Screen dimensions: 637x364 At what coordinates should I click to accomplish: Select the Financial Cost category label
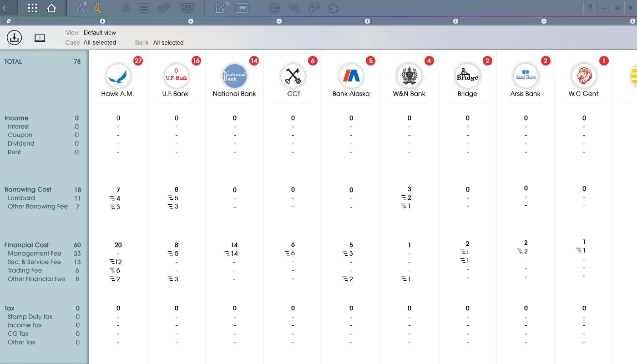click(26, 245)
